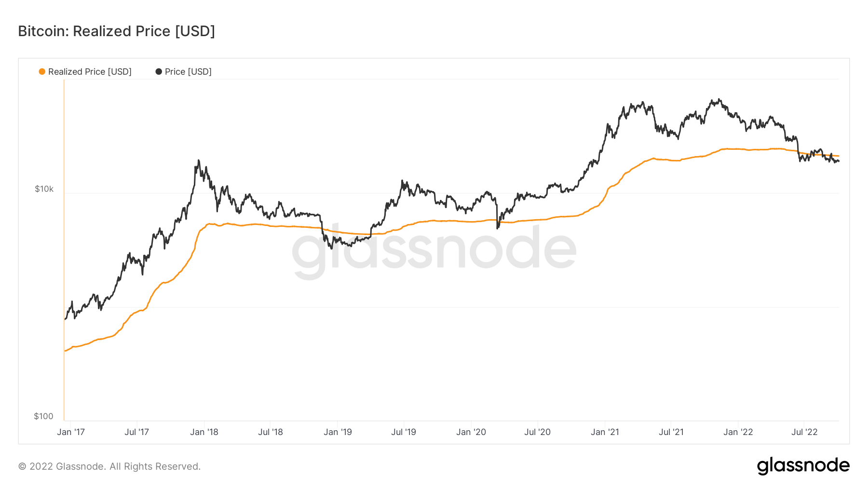The height and width of the screenshot is (488, 868).
Task: Click the orange Realized Price legend dot
Action: (x=42, y=72)
